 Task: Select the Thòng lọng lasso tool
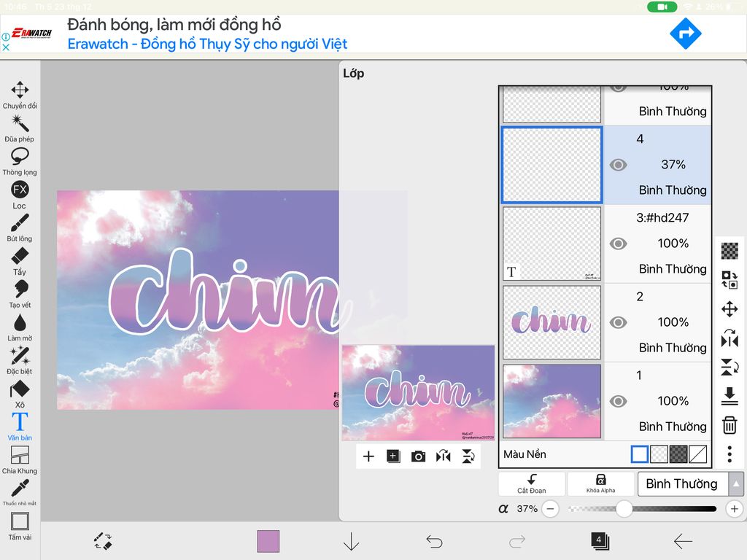[20, 161]
